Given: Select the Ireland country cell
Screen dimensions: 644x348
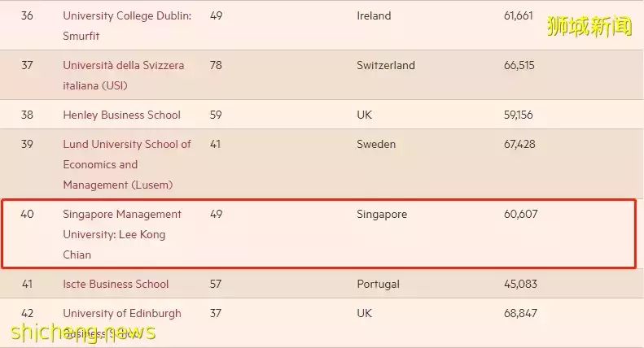Looking at the screenshot, I should pyautogui.click(x=374, y=15).
